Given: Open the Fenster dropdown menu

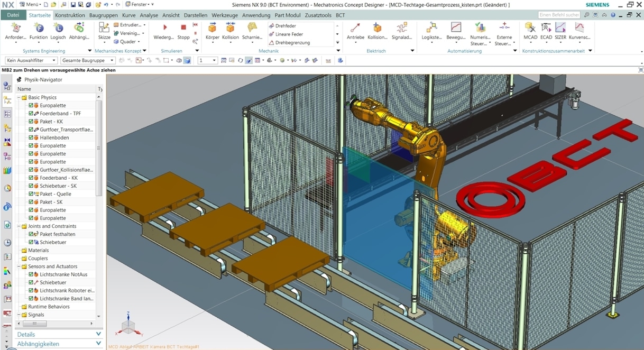Looking at the screenshot, I should (x=139, y=4).
